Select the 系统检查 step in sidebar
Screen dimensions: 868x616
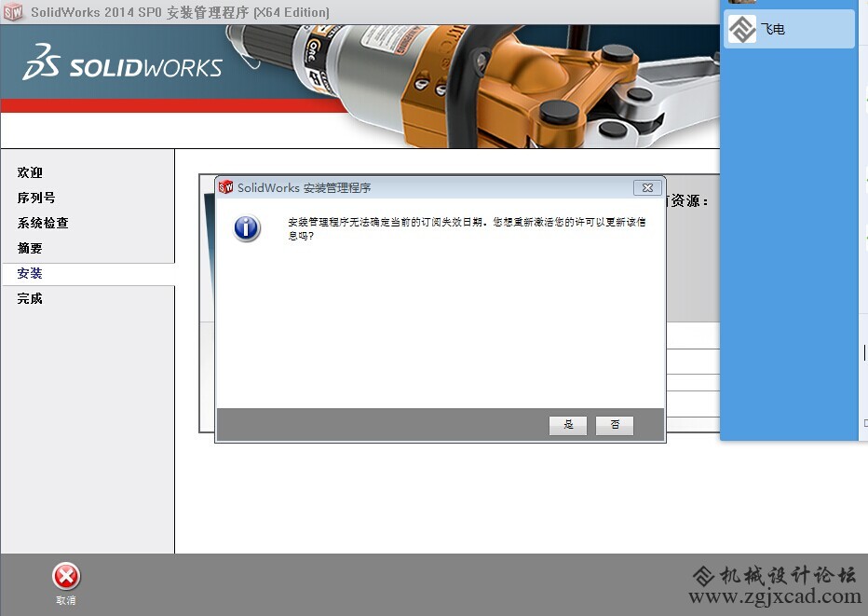pyautogui.click(x=43, y=223)
